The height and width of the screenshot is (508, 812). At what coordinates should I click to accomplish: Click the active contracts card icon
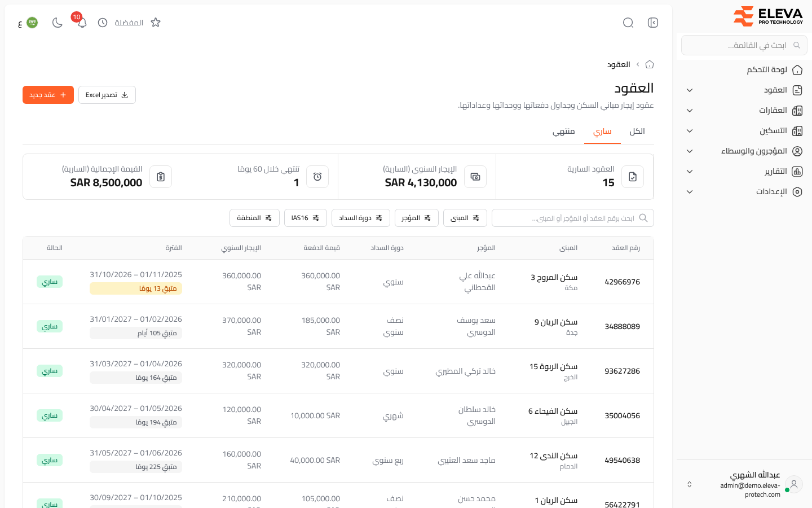pos(633,177)
